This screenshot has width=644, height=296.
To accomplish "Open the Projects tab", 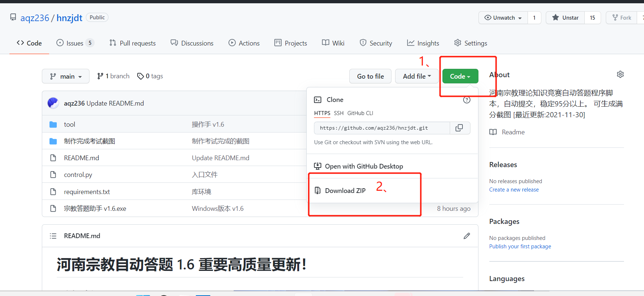I will tap(291, 43).
